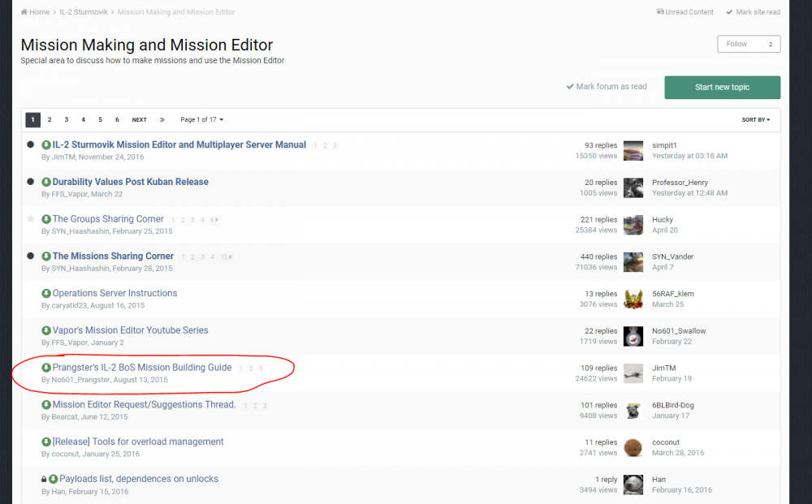The width and height of the screenshot is (812, 504).
Task: Select IL-2 Sturmovik breadcrumb item
Action: click(84, 12)
